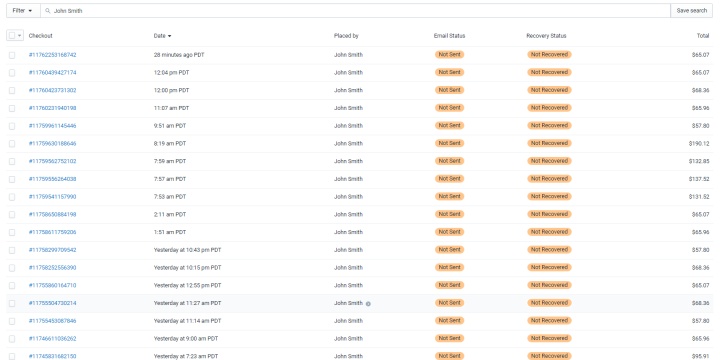The image size is (720, 360).
Task: Open the checkout link from Yesterday at 12:55 pm
Action: [52, 285]
